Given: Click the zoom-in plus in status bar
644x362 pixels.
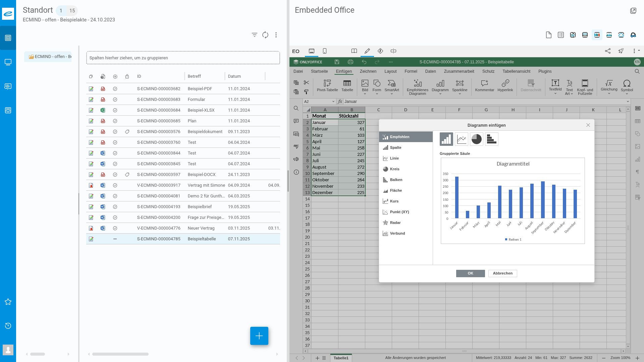Looking at the screenshot, I should (x=637, y=358).
